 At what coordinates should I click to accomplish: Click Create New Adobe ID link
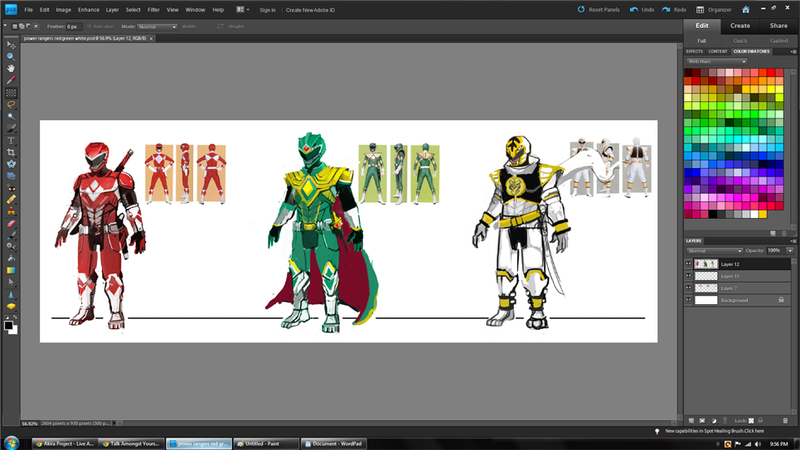click(x=310, y=10)
